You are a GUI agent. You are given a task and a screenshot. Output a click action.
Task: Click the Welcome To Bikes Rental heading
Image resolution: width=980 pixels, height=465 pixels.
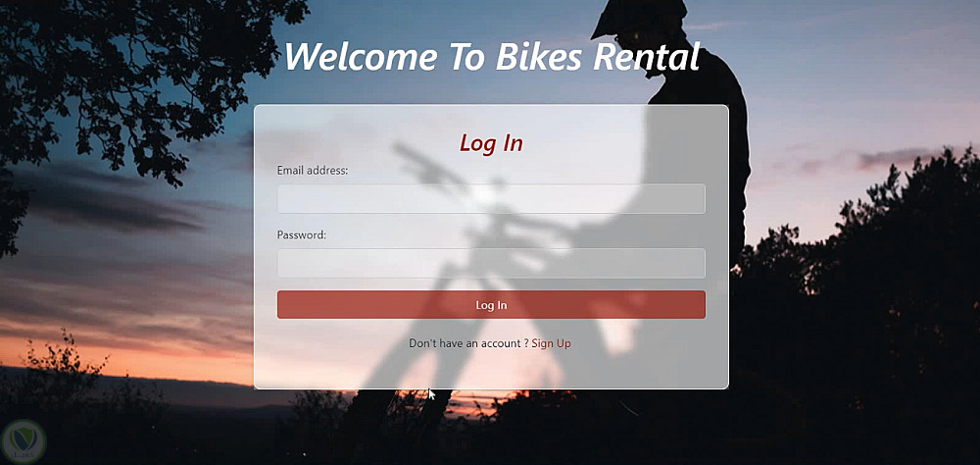[491, 56]
